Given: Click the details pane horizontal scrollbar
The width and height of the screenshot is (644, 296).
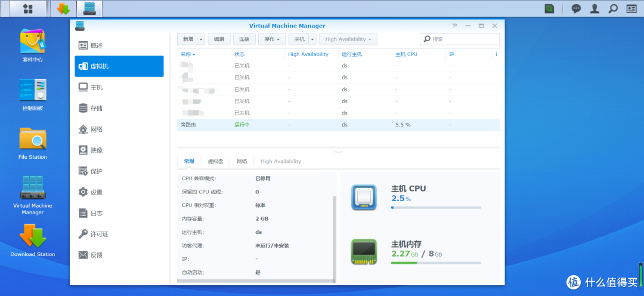Looking at the screenshot, I should pyautogui.click(x=256, y=281).
